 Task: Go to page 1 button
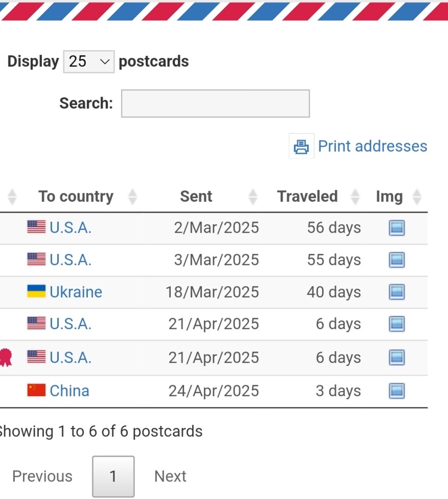click(113, 476)
